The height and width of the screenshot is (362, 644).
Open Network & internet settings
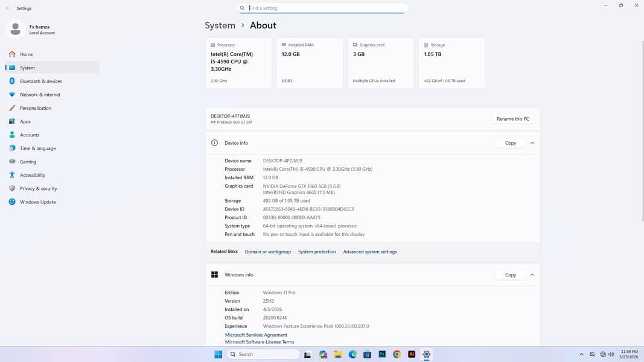tap(52, 94)
